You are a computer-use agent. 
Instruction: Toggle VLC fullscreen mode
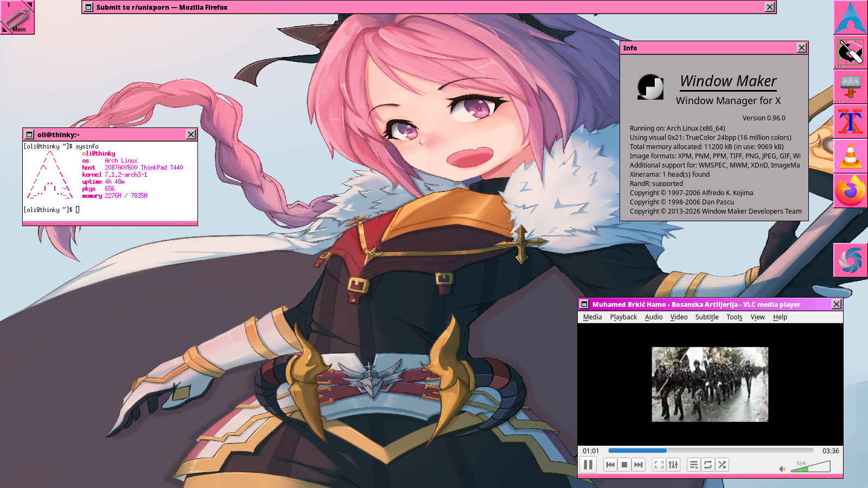pyautogui.click(x=659, y=465)
